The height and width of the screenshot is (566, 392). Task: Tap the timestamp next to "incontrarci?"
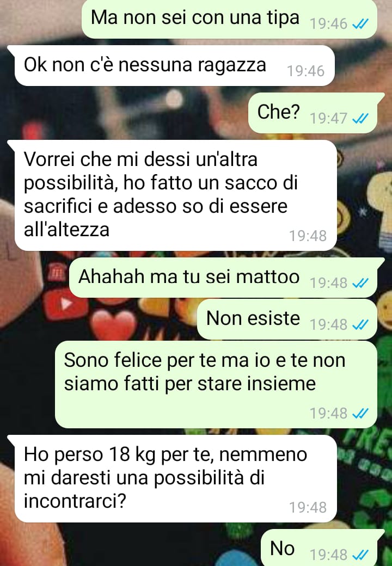[308, 508]
